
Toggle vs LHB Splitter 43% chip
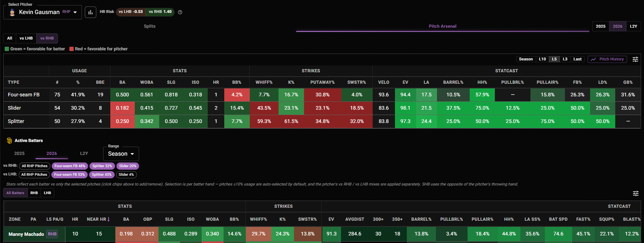tap(102, 175)
